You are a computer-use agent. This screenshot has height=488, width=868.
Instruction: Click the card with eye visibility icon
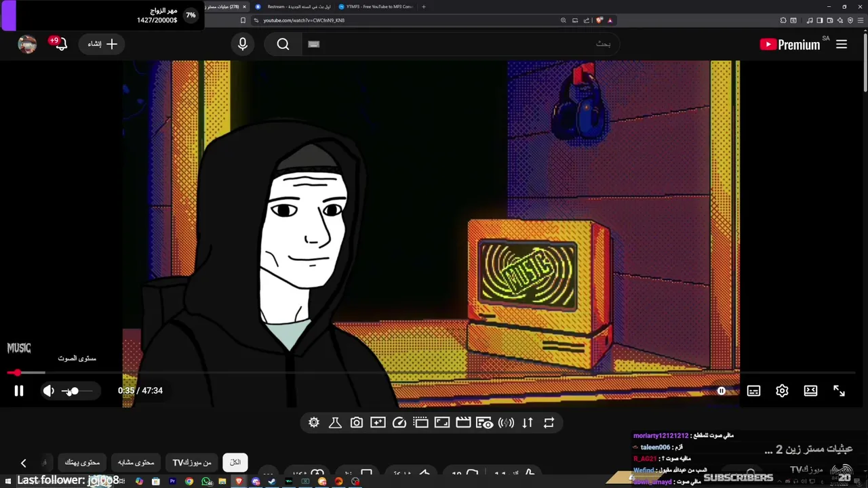(x=484, y=422)
